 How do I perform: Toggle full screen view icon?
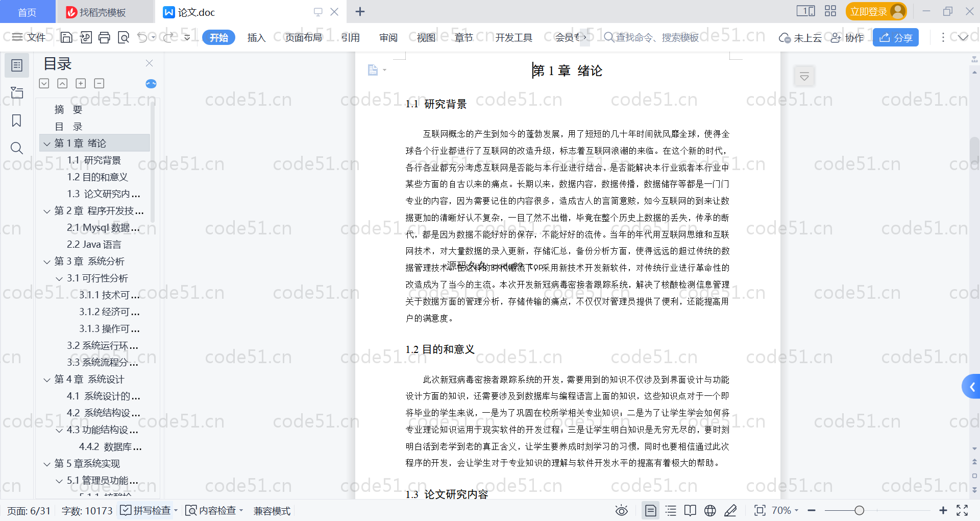pos(962,510)
